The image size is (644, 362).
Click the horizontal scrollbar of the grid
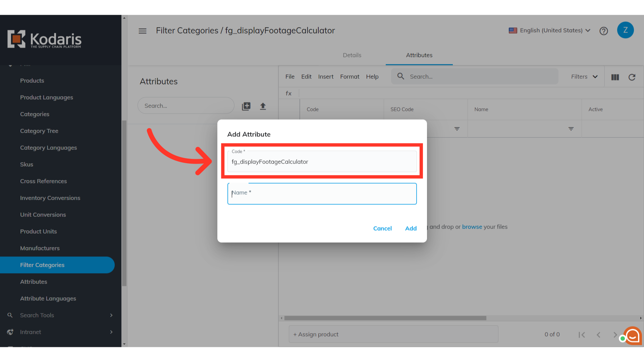pyautogui.click(x=385, y=318)
